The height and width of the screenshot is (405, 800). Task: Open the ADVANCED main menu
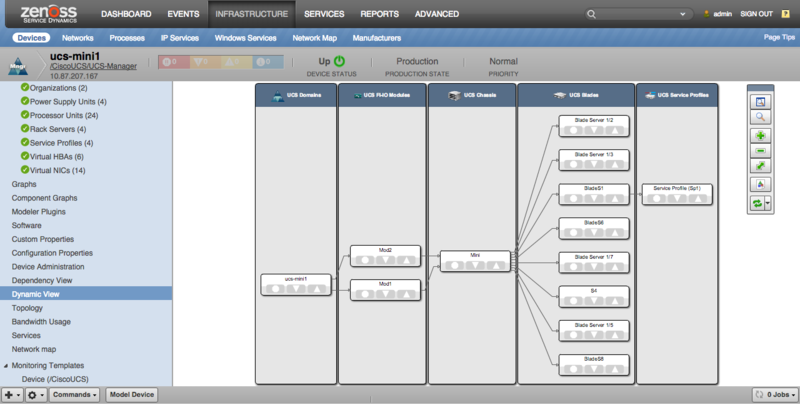(437, 14)
